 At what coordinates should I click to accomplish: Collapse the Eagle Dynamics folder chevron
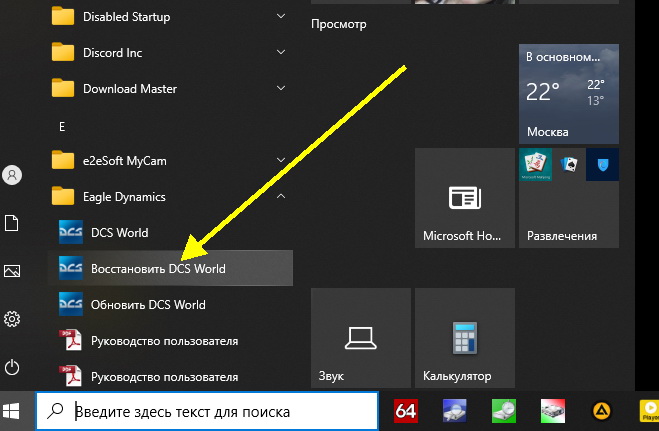(281, 196)
